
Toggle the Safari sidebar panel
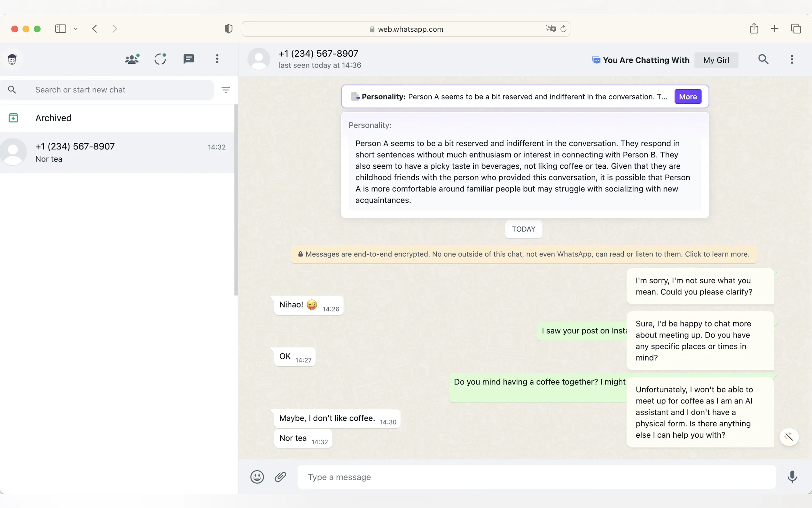[x=60, y=29]
